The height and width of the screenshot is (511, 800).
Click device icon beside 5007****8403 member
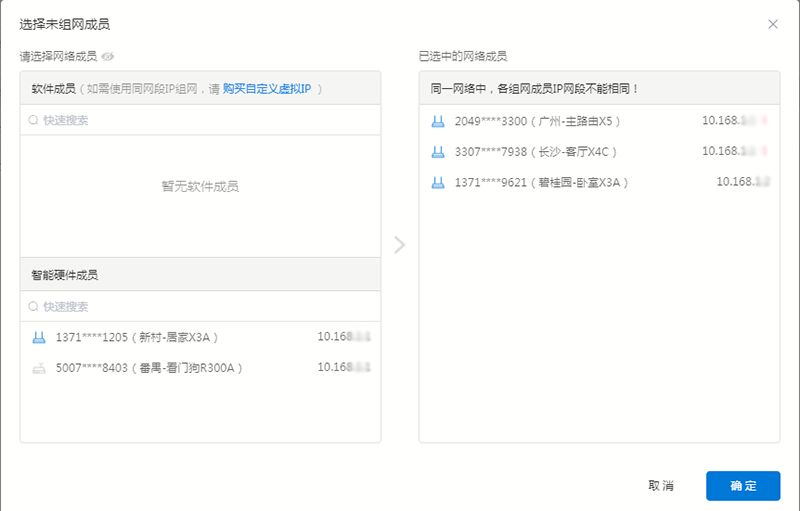39,368
